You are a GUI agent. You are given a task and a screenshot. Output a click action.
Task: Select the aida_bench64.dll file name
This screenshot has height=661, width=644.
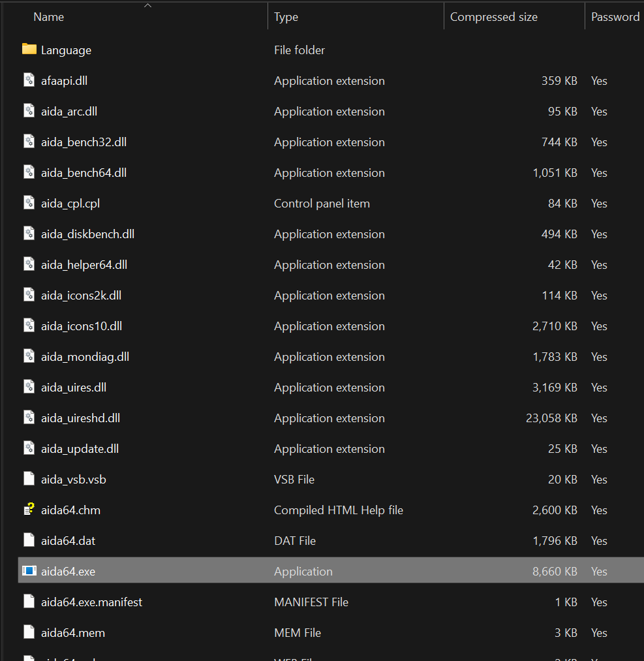coord(84,173)
